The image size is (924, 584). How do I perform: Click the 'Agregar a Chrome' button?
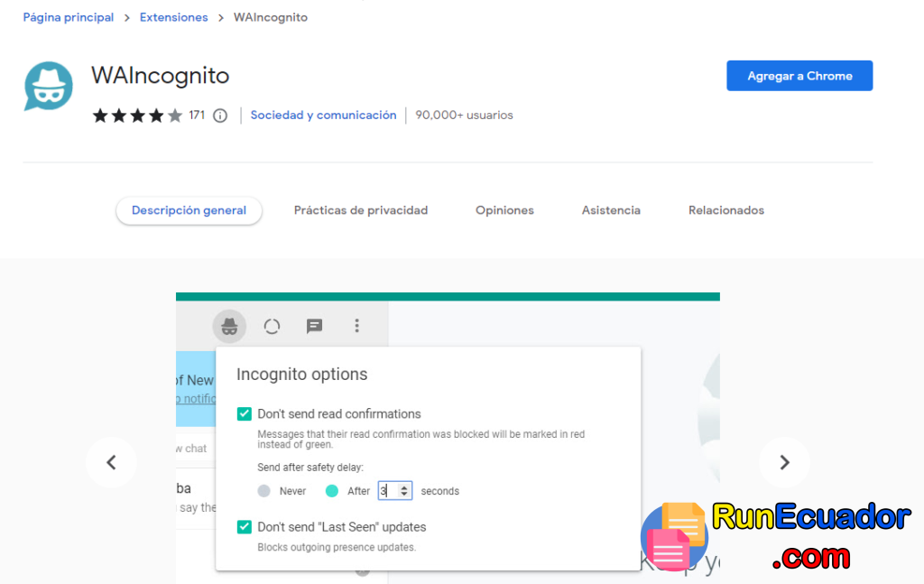tap(799, 76)
